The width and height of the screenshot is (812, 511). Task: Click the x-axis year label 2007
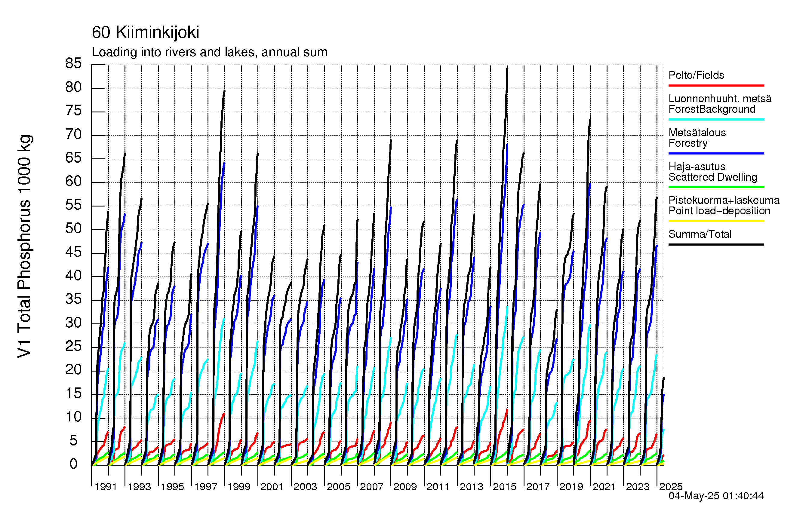pyautogui.click(x=372, y=487)
